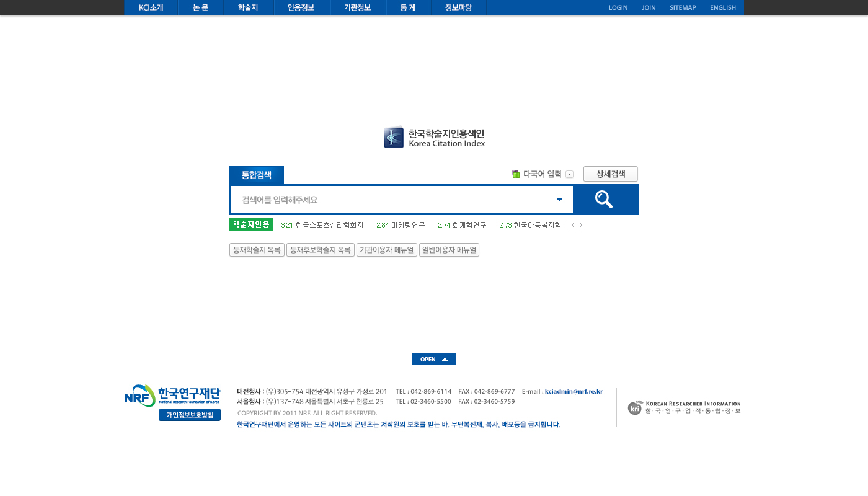Open 등재후보학술지 목록 button

point(321,250)
